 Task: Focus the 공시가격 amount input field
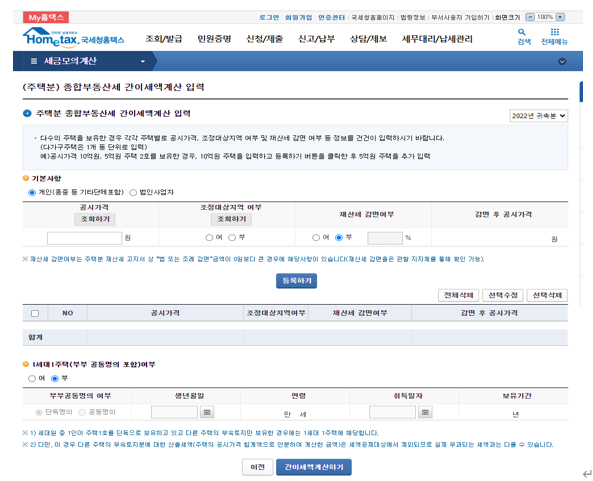[x=84, y=238]
